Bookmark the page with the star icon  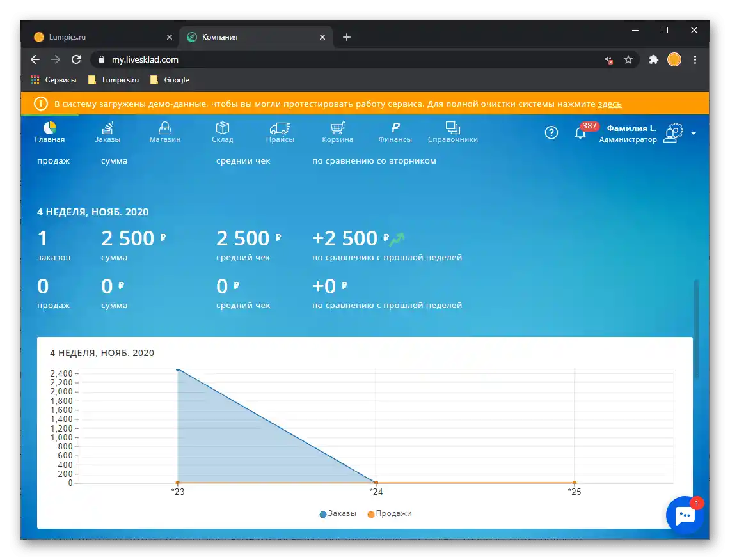tap(628, 59)
